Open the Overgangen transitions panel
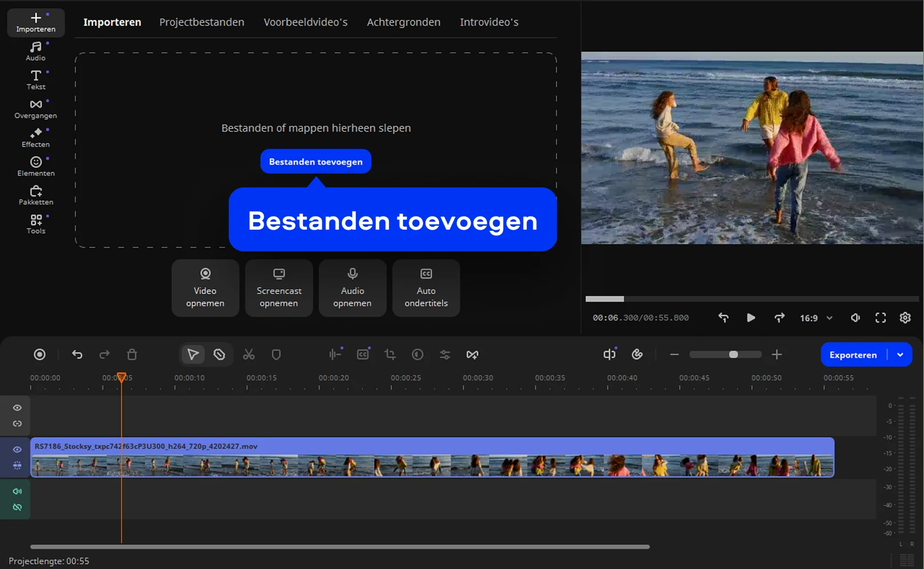The height and width of the screenshot is (569, 924). coord(35,109)
